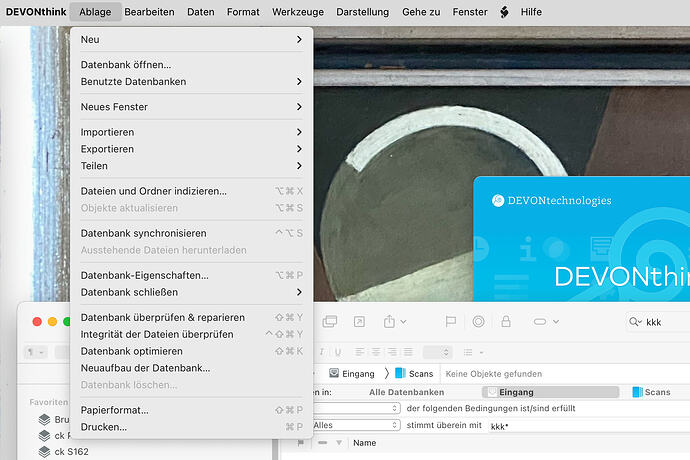The height and width of the screenshot is (460, 690).
Task: Align text right in format bar
Action: [392, 352]
